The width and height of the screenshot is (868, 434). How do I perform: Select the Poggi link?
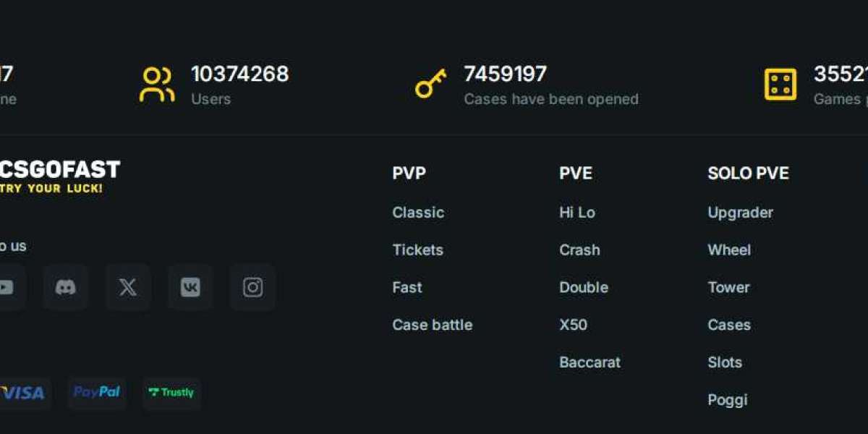coord(728,400)
